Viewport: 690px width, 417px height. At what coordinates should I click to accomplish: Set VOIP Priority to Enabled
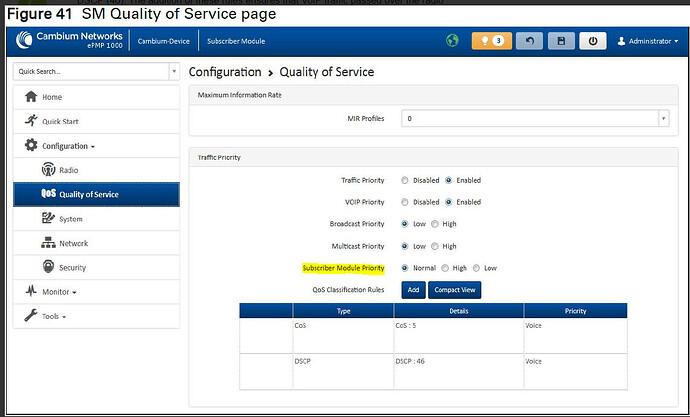(x=448, y=202)
